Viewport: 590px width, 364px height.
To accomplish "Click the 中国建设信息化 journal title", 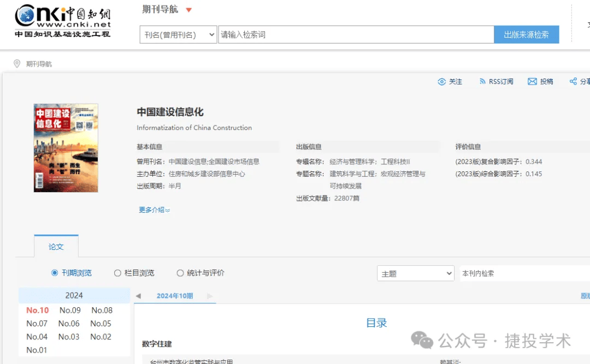I will click(170, 112).
